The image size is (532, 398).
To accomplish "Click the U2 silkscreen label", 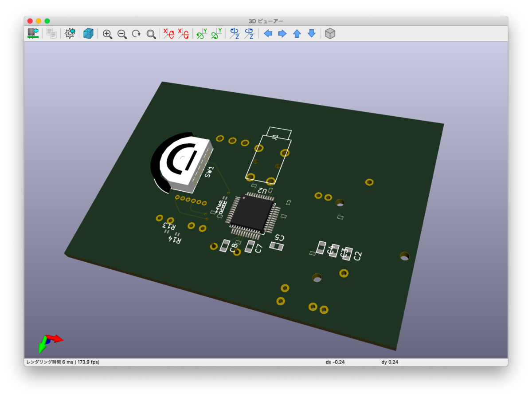I will (262, 191).
